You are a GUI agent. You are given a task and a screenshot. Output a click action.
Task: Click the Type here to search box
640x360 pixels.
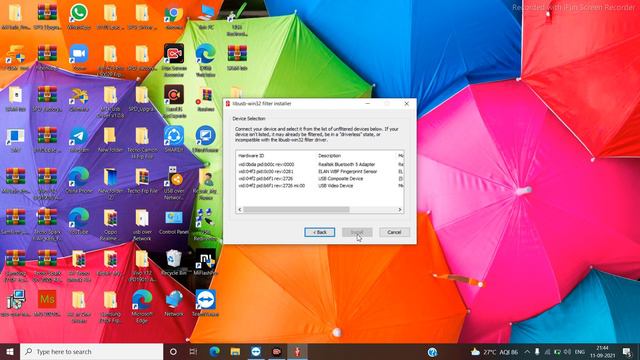coord(92,351)
